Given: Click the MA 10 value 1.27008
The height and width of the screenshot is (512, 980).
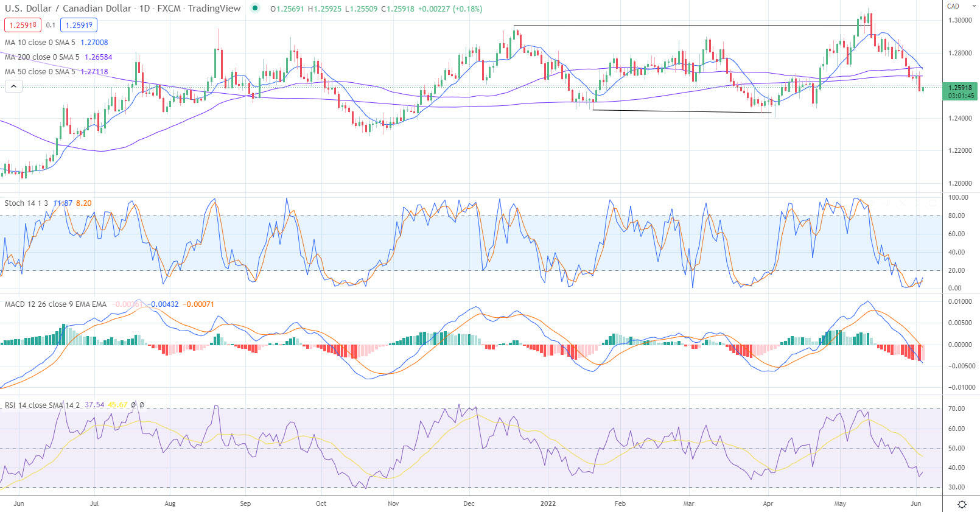Looking at the screenshot, I should [x=94, y=43].
